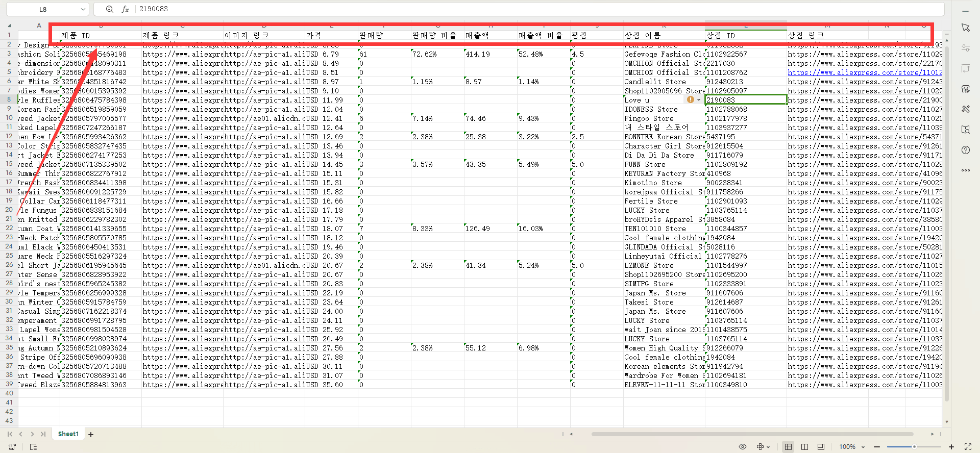Open the help question mark icon
The height and width of the screenshot is (453, 980).
tap(965, 150)
